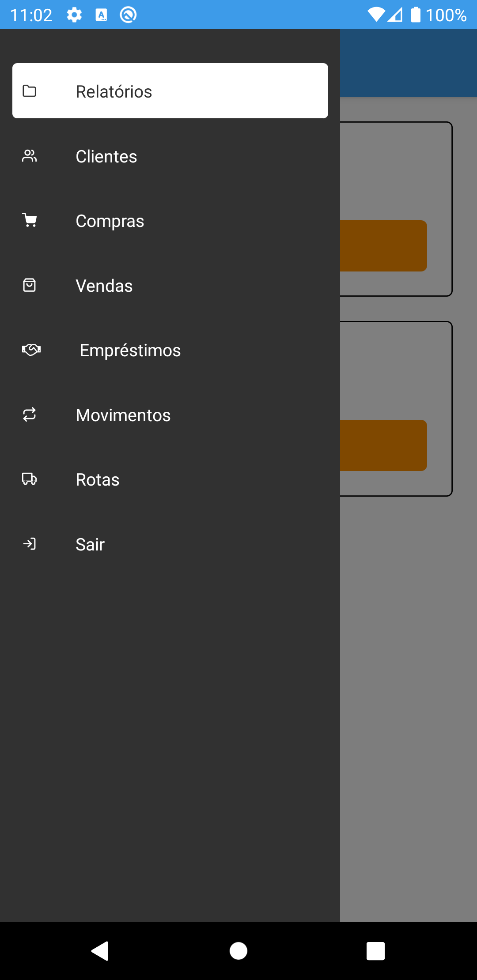Tap the repeat arrows icon for Movimentos
The width and height of the screenshot is (477, 980).
30,415
